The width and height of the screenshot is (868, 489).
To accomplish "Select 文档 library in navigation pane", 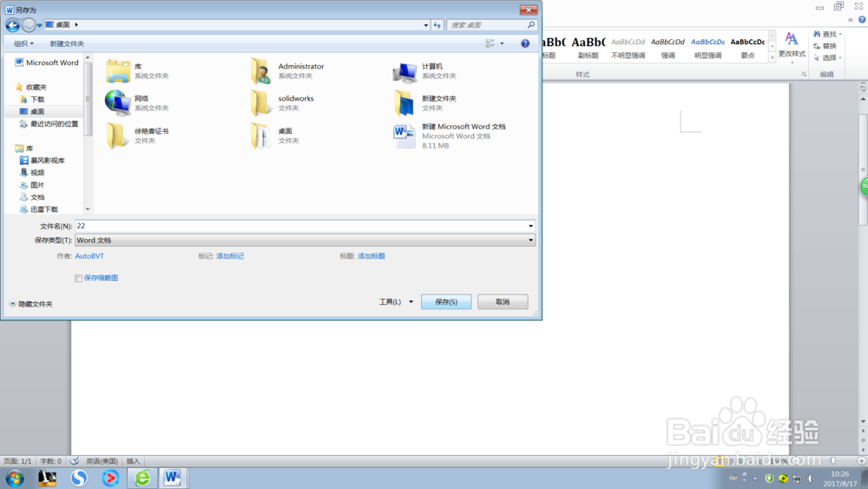I will click(32, 197).
